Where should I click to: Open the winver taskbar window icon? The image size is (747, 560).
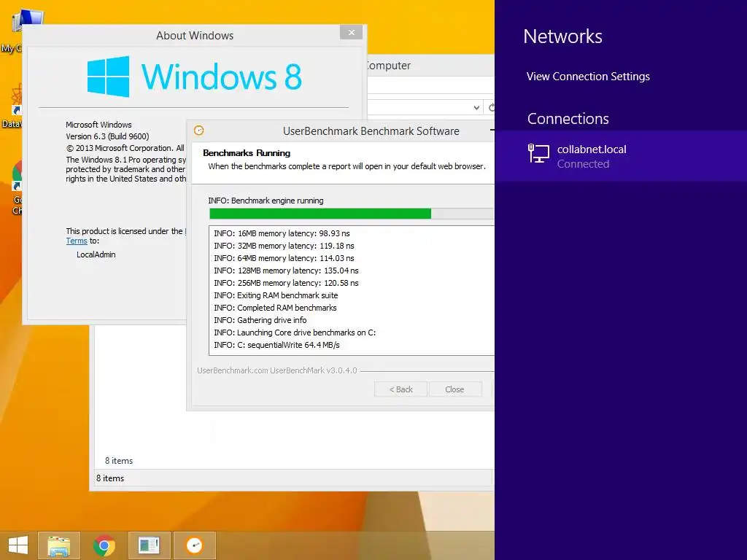(149, 545)
